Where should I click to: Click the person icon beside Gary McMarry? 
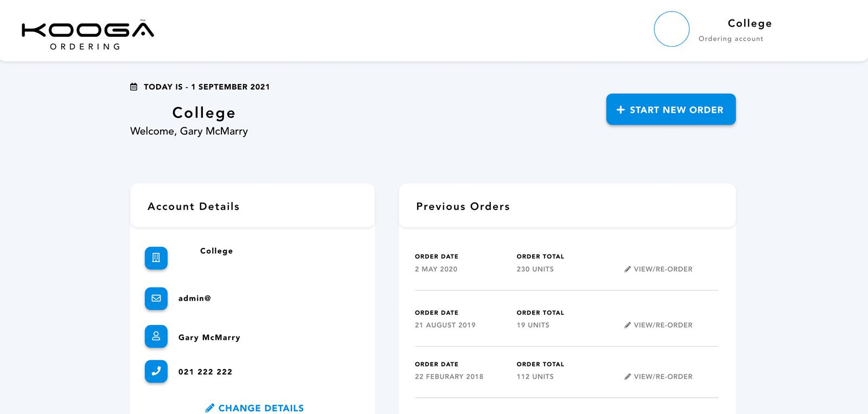click(x=156, y=336)
